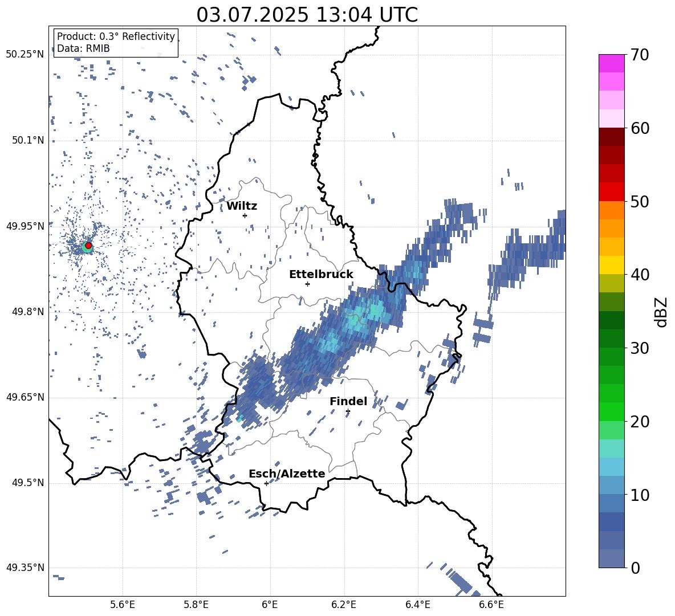Click the 20 colorbar tick label
Screen dimensions: 675x616
[640, 421]
